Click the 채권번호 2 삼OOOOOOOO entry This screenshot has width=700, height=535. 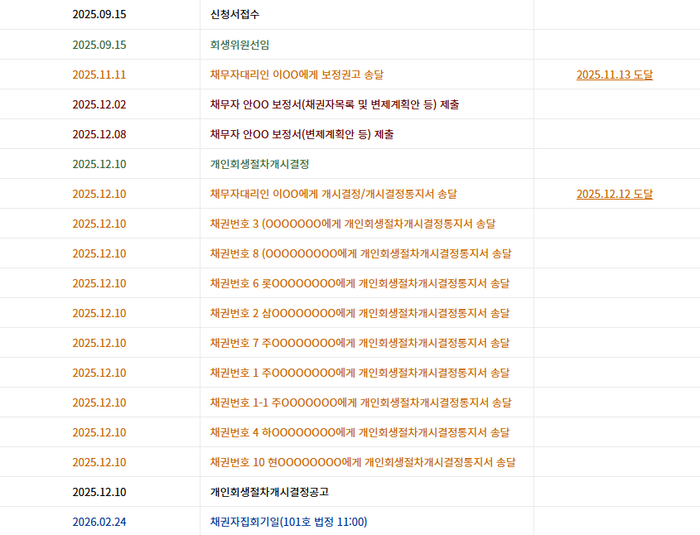point(359,313)
